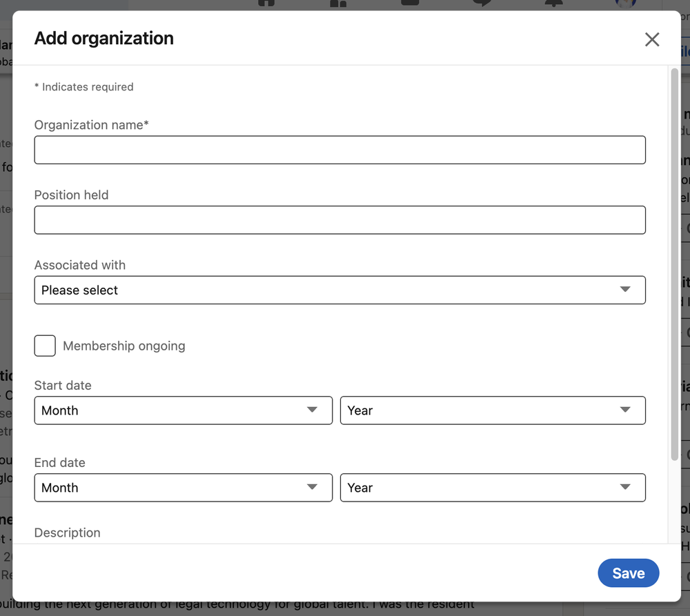Screen dimensions: 690x616
Task: Click the Description label
Action: tap(68, 533)
